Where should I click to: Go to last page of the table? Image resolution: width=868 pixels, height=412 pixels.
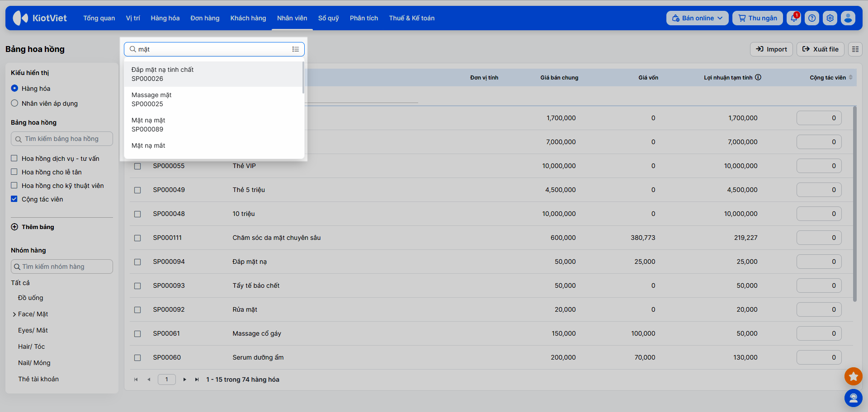197,379
